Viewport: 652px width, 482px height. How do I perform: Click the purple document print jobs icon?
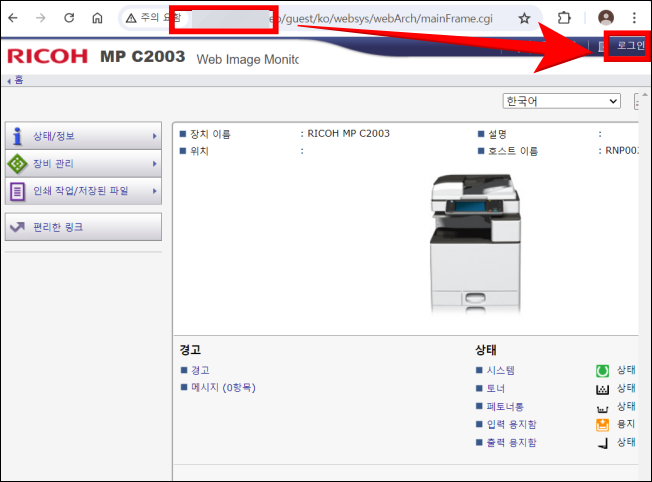(x=17, y=192)
